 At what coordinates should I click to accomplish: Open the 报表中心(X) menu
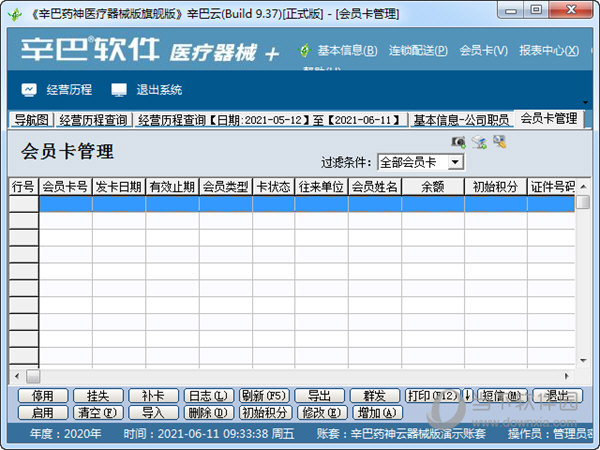(549, 50)
